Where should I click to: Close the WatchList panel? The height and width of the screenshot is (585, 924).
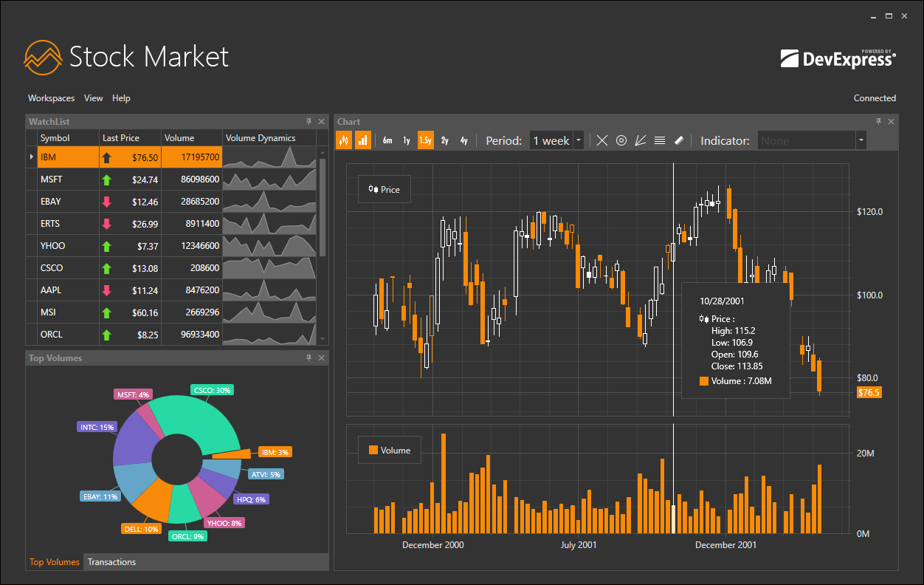(321, 121)
